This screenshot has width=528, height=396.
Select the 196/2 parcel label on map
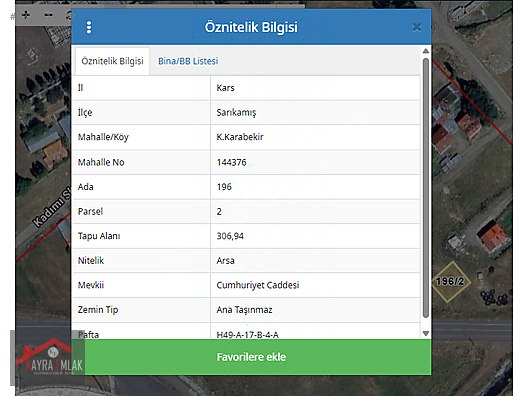[450, 281]
